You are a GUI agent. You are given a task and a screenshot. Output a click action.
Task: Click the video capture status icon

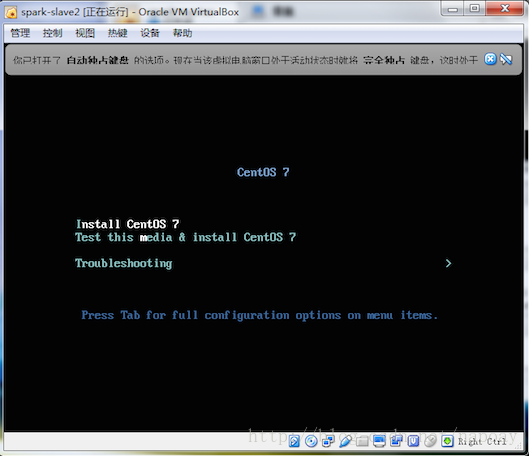396,441
